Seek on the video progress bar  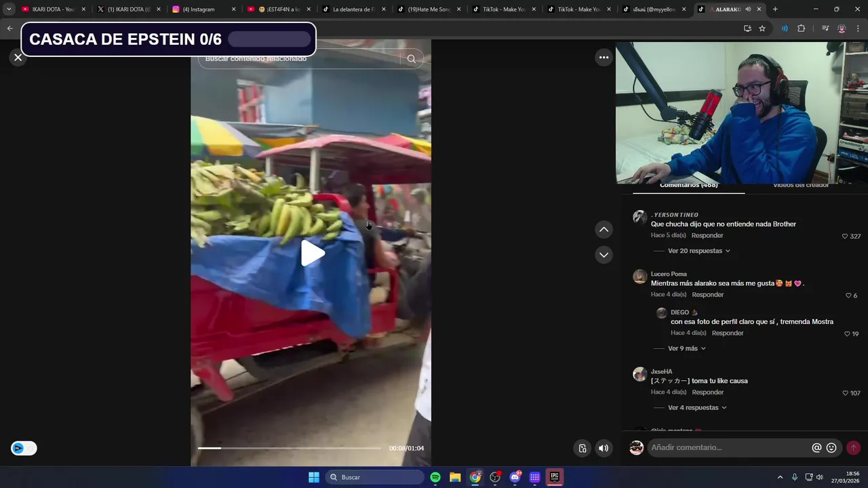coord(290,448)
